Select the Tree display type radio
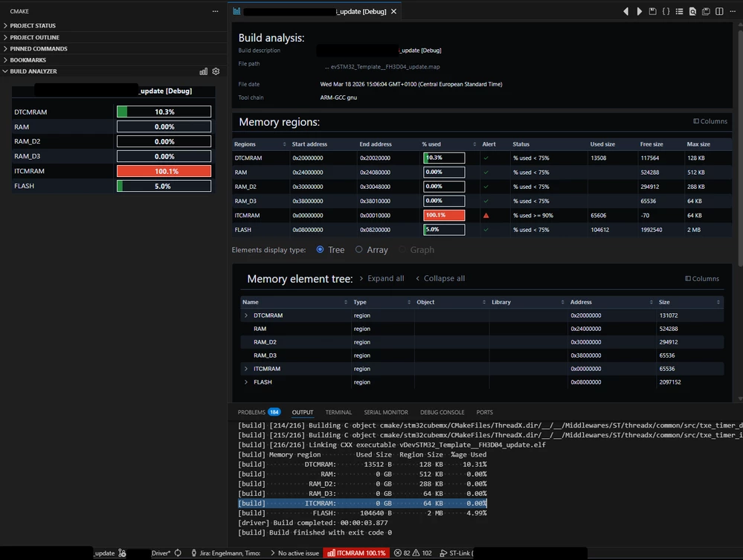Viewport: 743px width, 560px height. click(x=320, y=249)
